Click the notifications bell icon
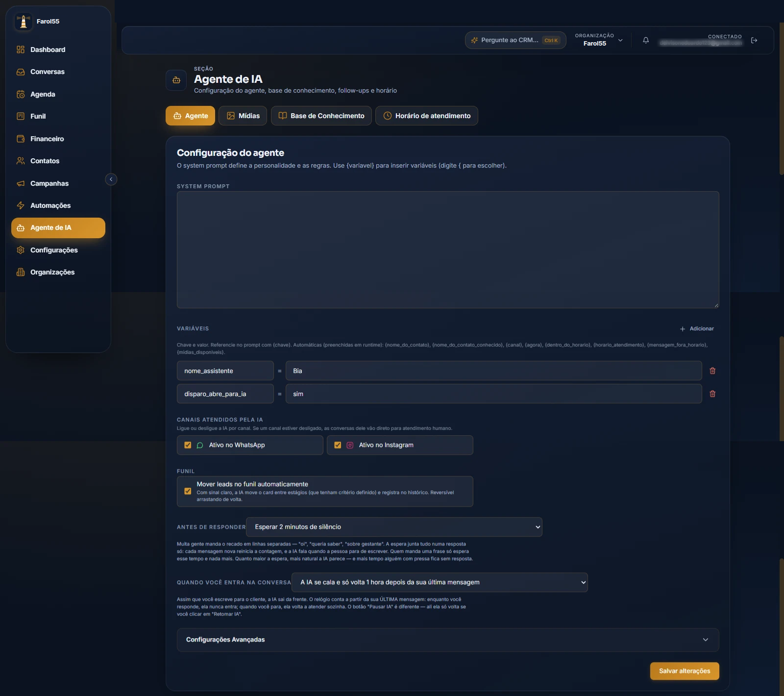The image size is (784, 696). 646,40
